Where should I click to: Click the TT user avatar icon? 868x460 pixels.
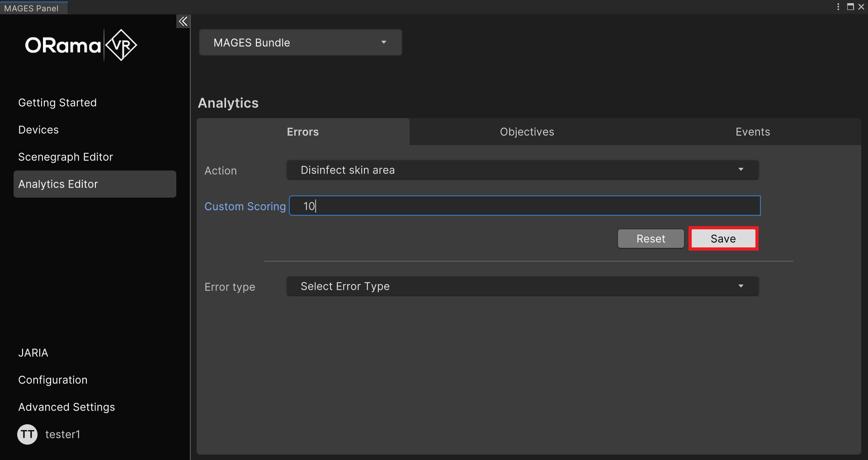point(27,434)
